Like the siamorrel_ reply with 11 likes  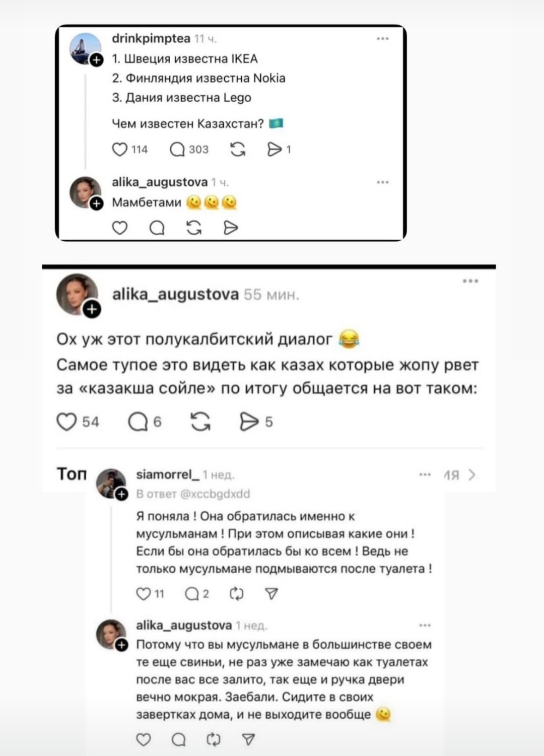pos(144,594)
